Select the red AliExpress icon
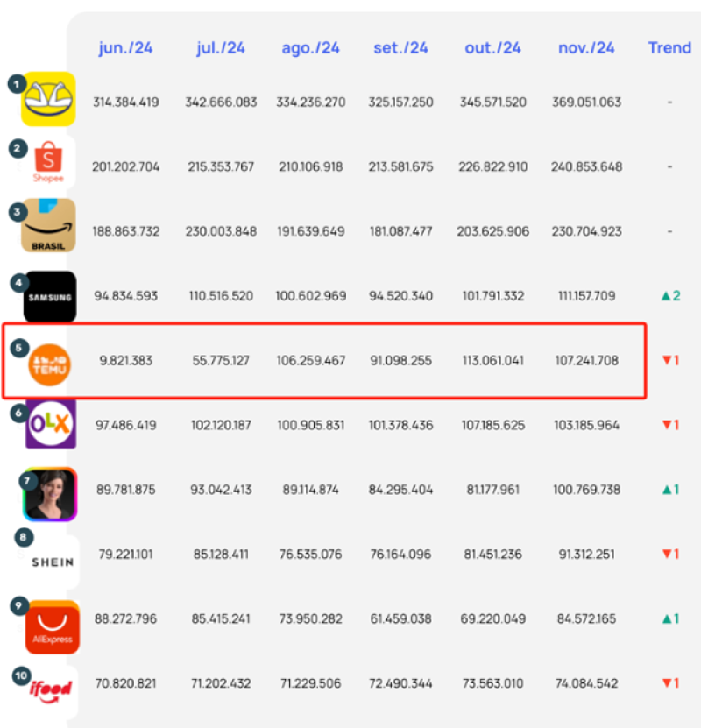 [x=52, y=627]
